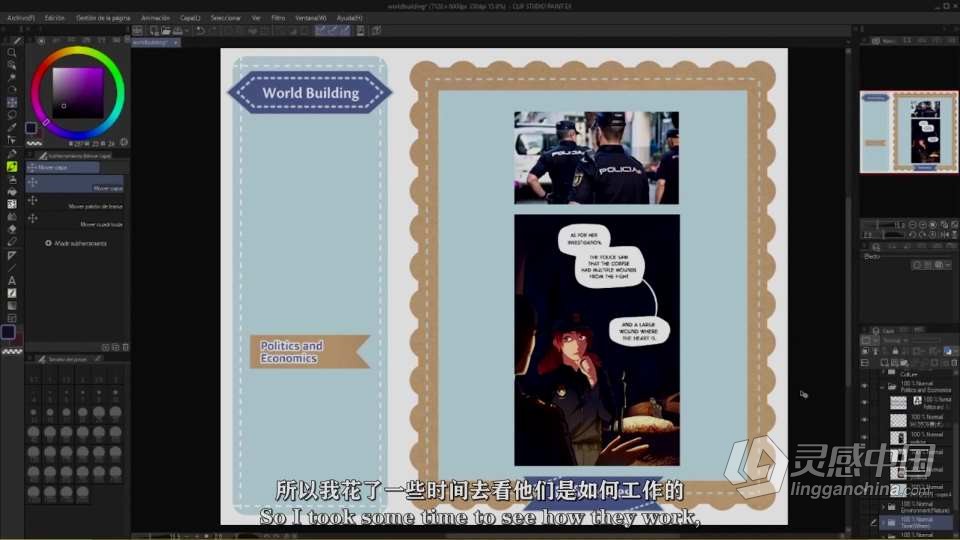Open the Animación menu
Viewport: 960px width, 540px height.
(156, 18)
